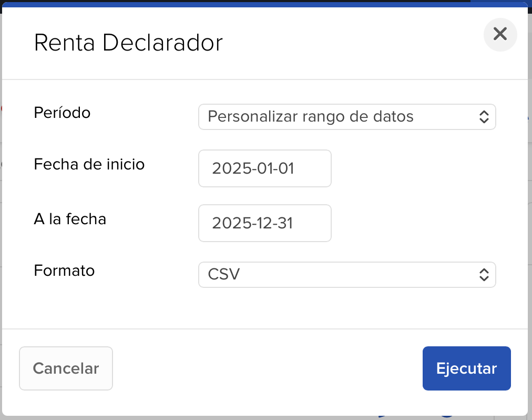This screenshot has height=420, width=532.
Task: Open the Formato dropdown showing CSV
Action: [347, 275]
